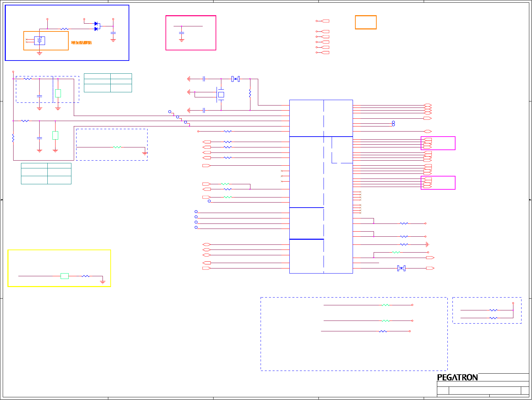Click the capacitor right of the dual diode
Image resolution: width=532 pixels, height=400 pixels.
click(113, 33)
